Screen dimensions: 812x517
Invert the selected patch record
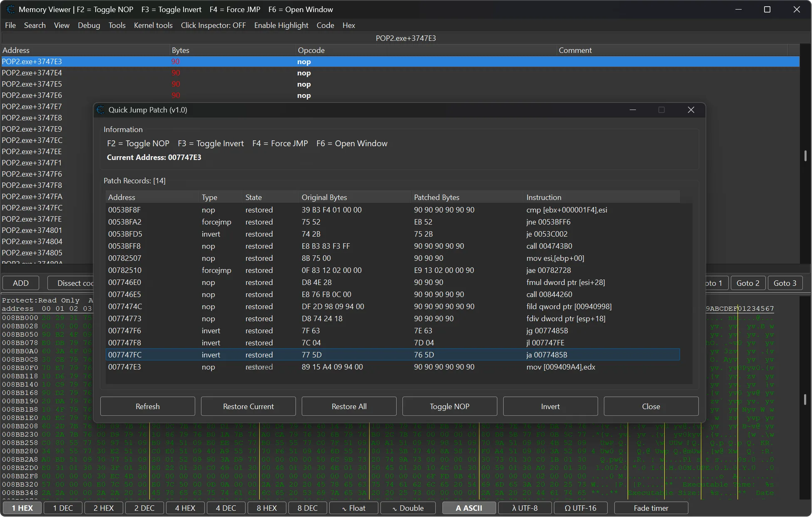click(550, 406)
